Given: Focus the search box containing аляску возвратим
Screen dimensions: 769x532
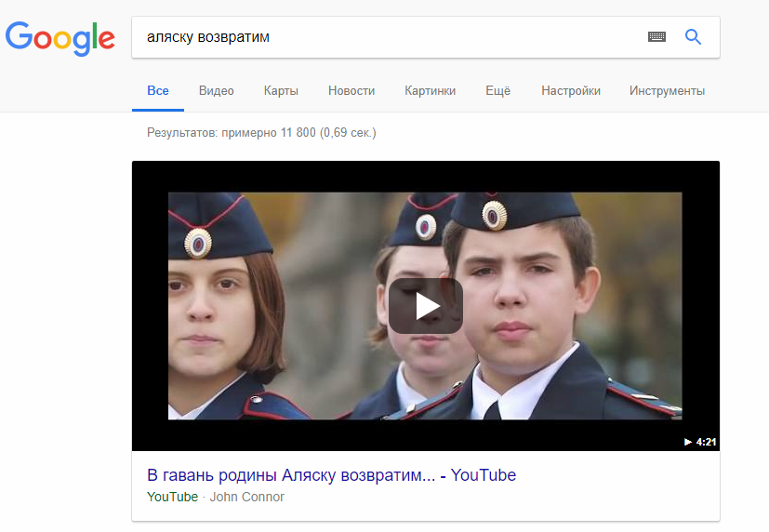Looking at the screenshot, I should (388, 37).
